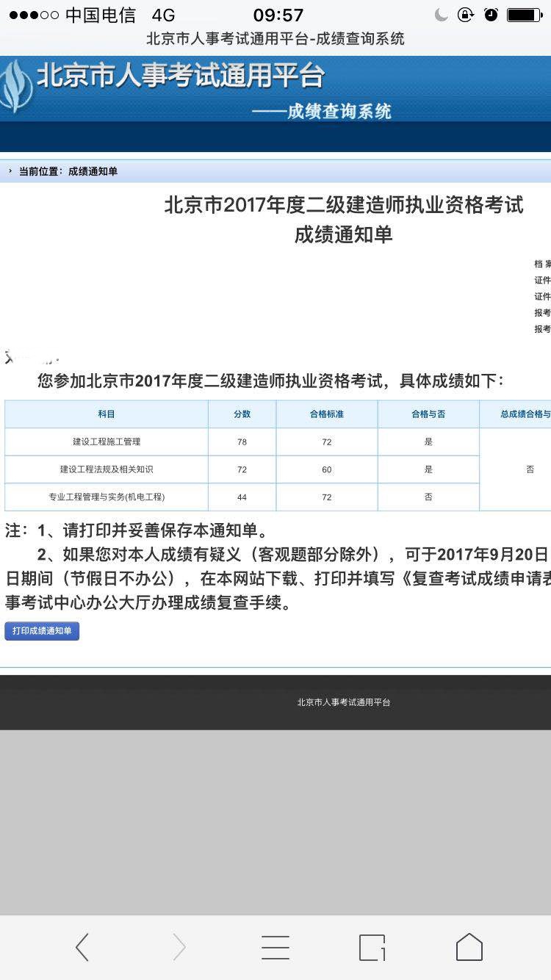Open the browser menu hamburger icon
The image size is (551, 980).
pos(275,948)
